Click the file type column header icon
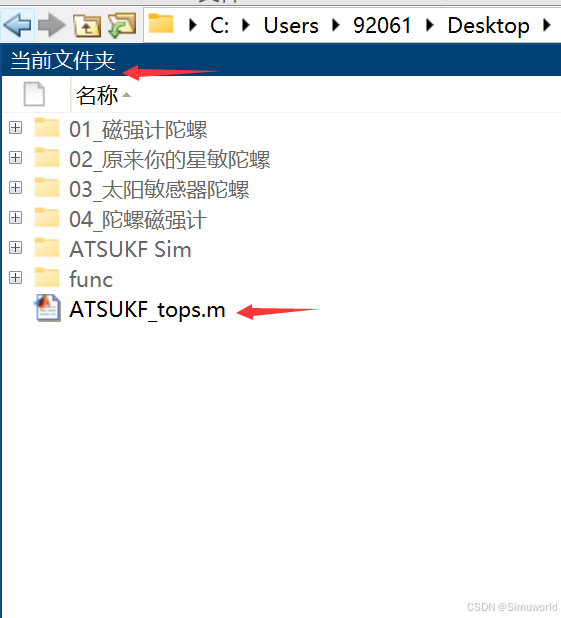The width and height of the screenshot is (561, 618). pos(34,94)
